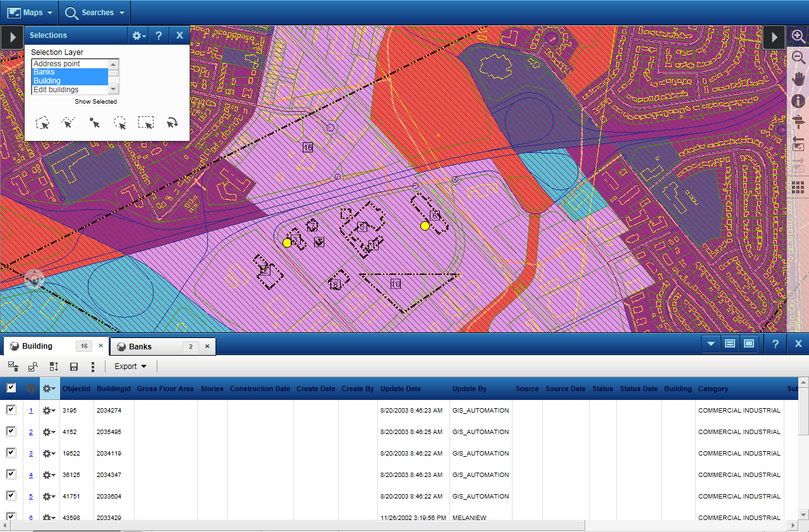This screenshot has width=809, height=532.
Task: Click the save icon in results toolbar
Action: click(x=74, y=366)
